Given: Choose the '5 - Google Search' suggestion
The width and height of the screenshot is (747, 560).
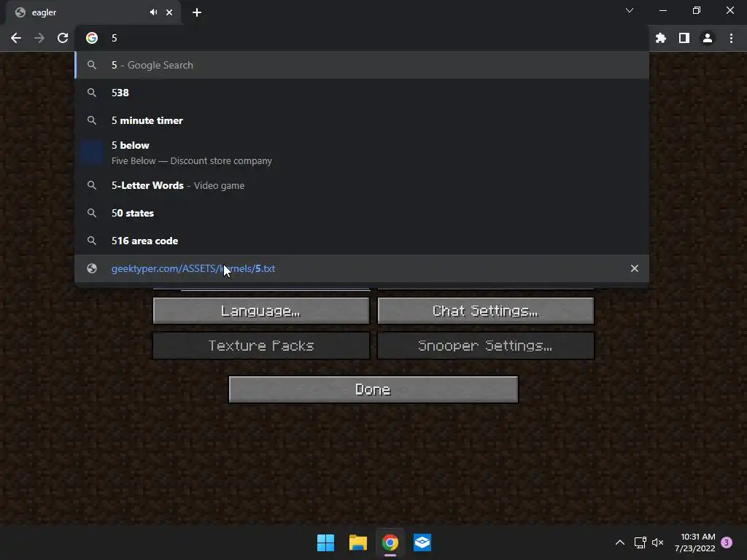Looking at the screenshot, I should [x=362, y=65].
